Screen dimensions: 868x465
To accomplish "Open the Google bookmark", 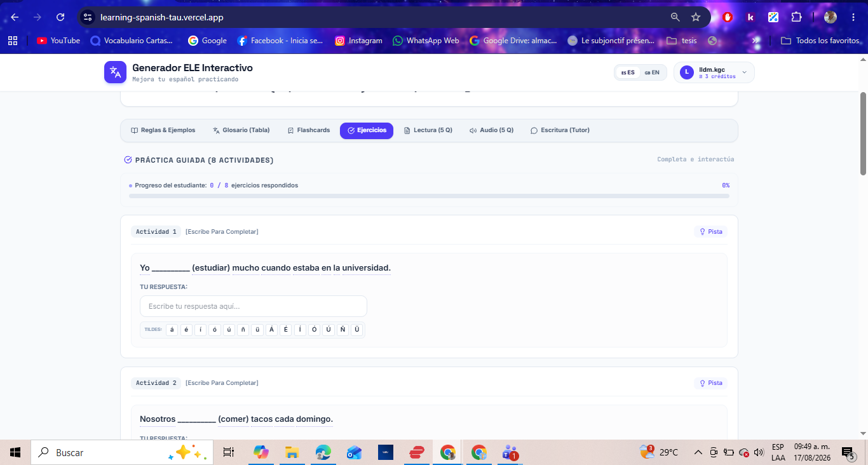I will pyautogui.click(x=208, y=41).
